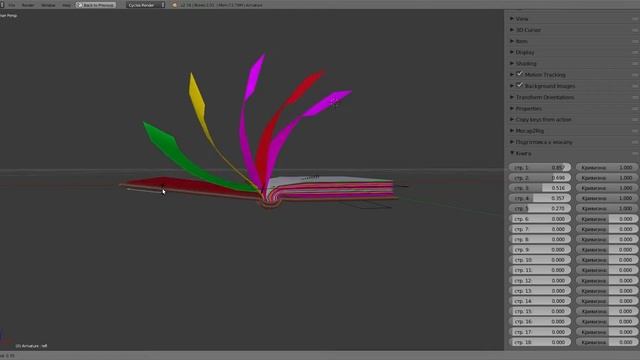Grab the Книга panel drag grip icon
The image size is (640, 360).
point(635,153)
